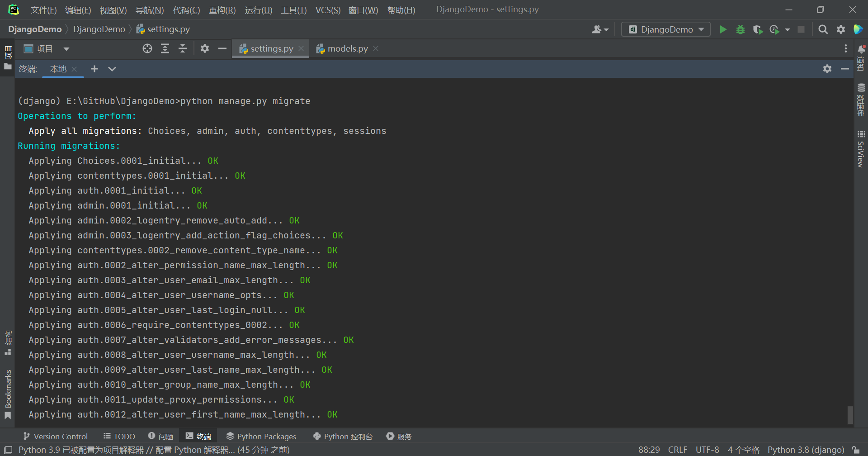Image resolution: width=868 pixels, height=456 pixels.
Task: Open the SciView side panel
Action: [x=861, y=149]
